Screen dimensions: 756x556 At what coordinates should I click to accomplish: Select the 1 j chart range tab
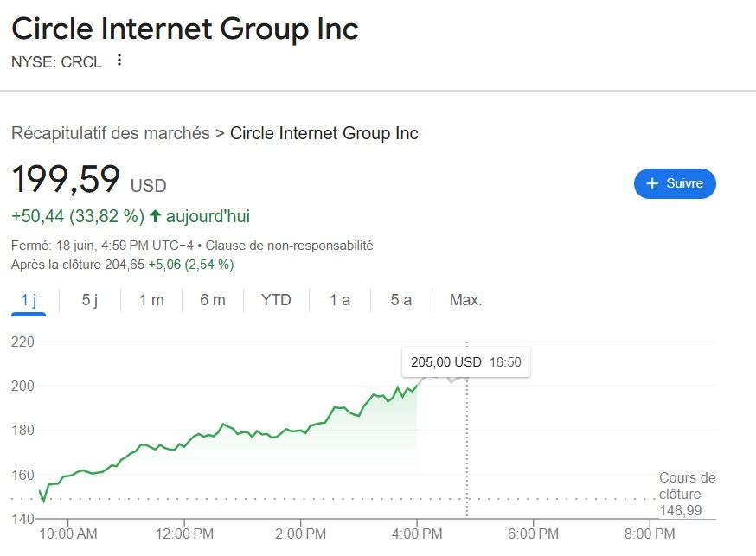(x=29, y=300)
